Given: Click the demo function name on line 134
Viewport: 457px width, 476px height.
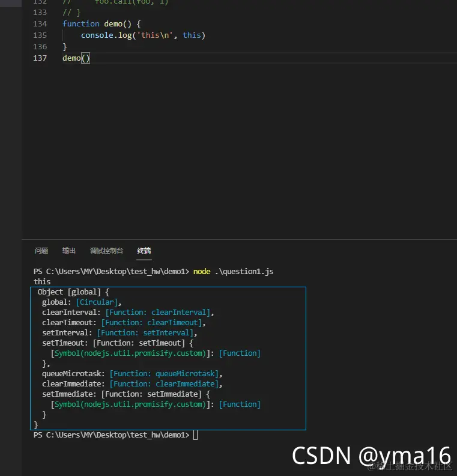Looking at the screenshot, I should (x=113, y=24).
